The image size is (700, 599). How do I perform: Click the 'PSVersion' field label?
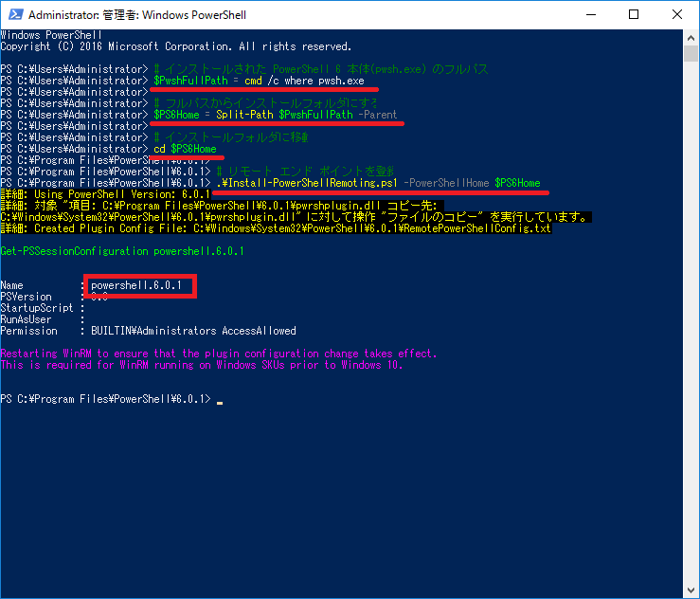coord(26,297)
